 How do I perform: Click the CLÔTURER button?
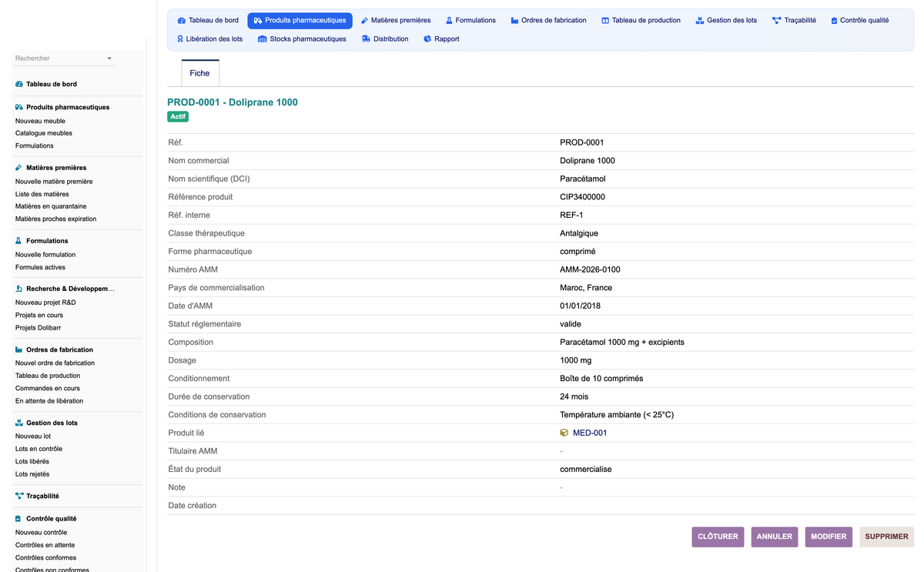tap(718, 537)
